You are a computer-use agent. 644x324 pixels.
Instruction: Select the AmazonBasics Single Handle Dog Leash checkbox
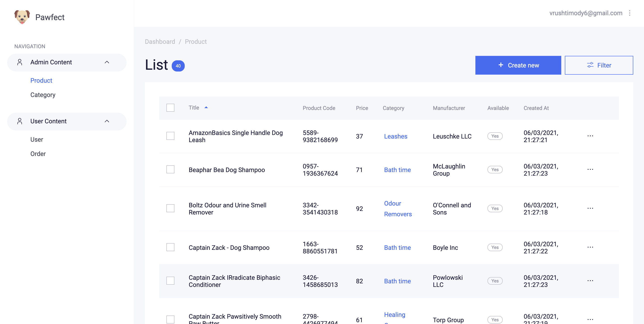[170, 136]
